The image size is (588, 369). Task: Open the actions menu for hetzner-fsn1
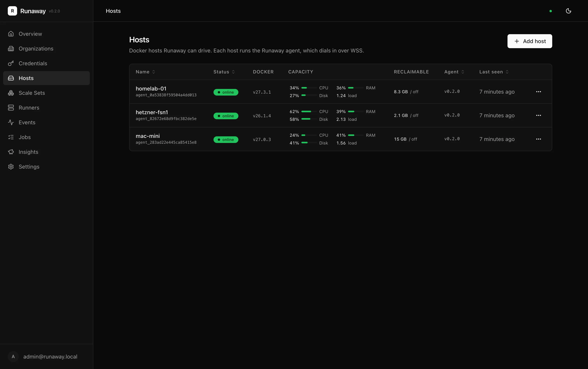[539, 115]
